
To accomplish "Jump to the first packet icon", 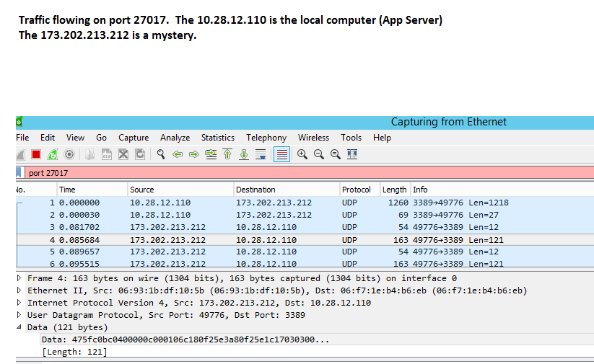I will pos(227,154).
